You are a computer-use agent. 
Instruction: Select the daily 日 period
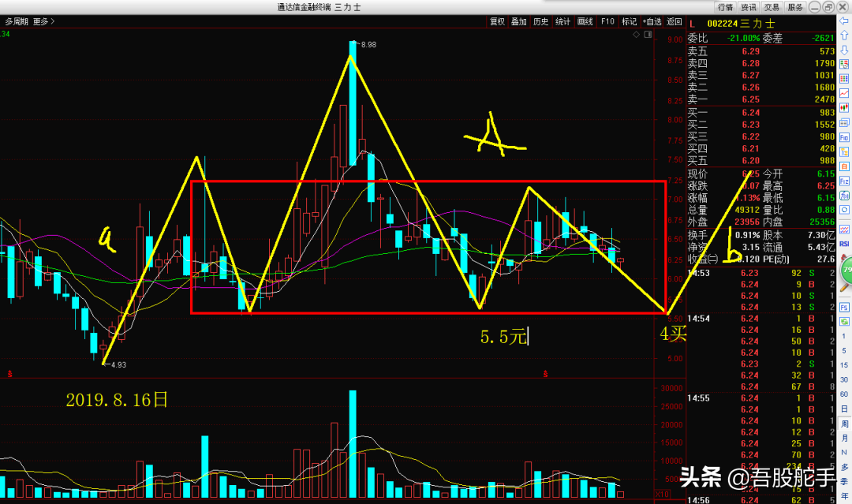click(844, 409)
